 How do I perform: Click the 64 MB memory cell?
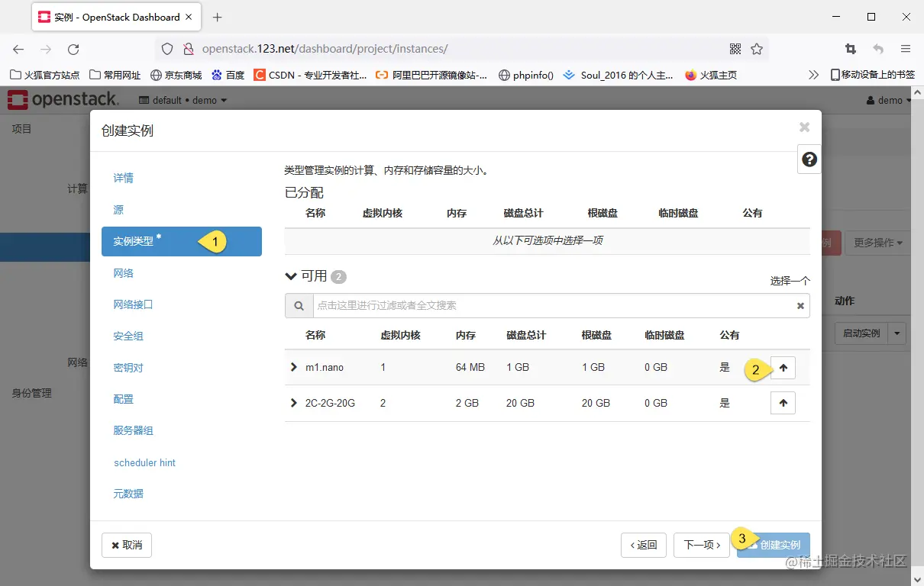(470, 367)
